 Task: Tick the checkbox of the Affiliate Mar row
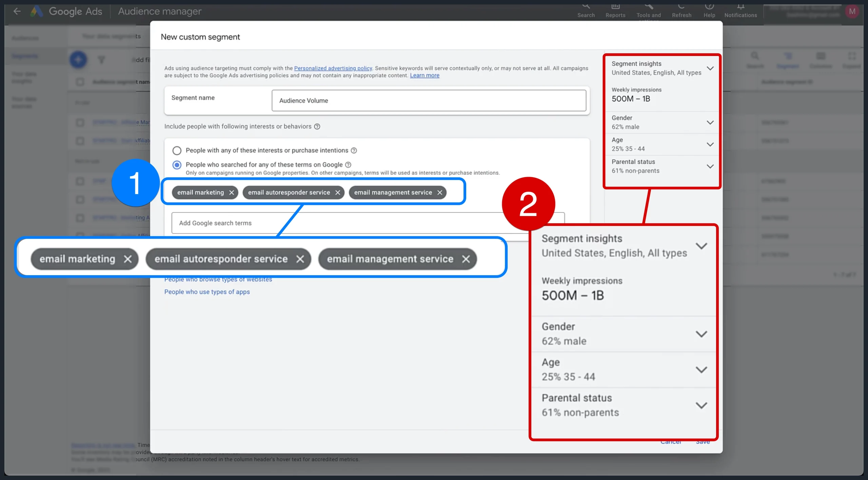(80, 122)
